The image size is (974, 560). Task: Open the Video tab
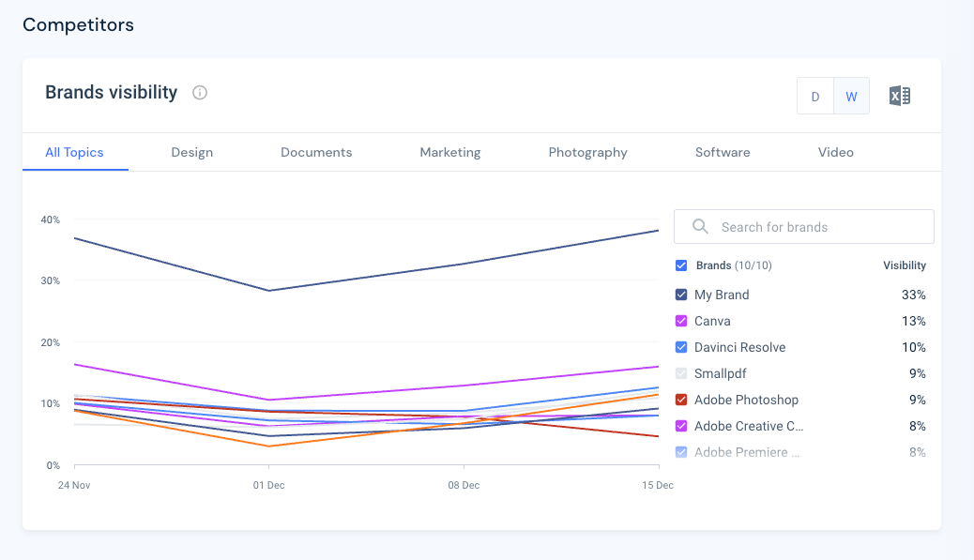(835, 152)
